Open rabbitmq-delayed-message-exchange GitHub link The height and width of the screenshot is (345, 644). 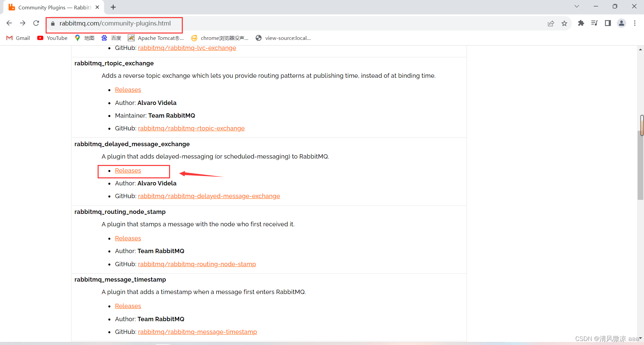point(209,196)
